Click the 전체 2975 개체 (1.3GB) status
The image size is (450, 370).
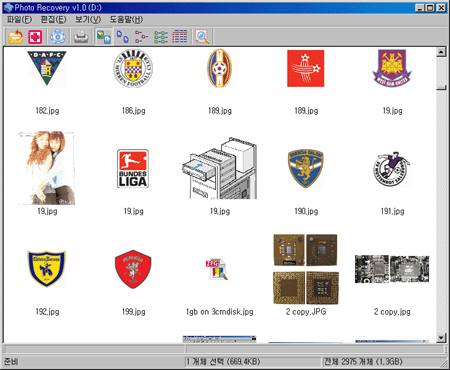tap(363, 362)
